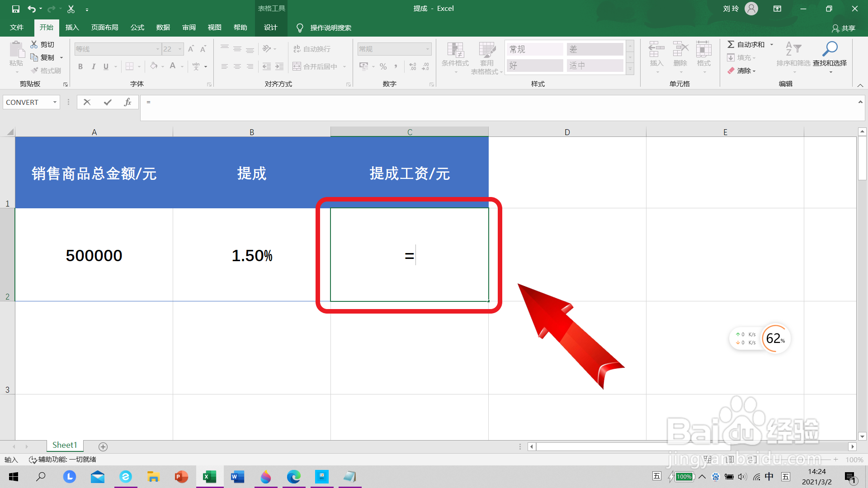Click the 查找和选择 find and select icon
This screenshot has width=868, height=488.
click(830, 58)
